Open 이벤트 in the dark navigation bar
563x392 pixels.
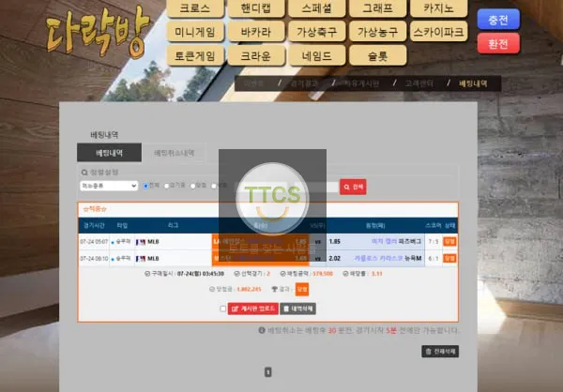point(253,83)
